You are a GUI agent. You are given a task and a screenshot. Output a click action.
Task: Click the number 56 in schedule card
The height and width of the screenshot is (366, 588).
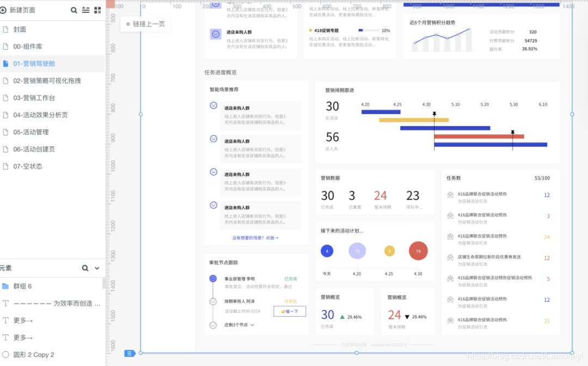[332, 137]
